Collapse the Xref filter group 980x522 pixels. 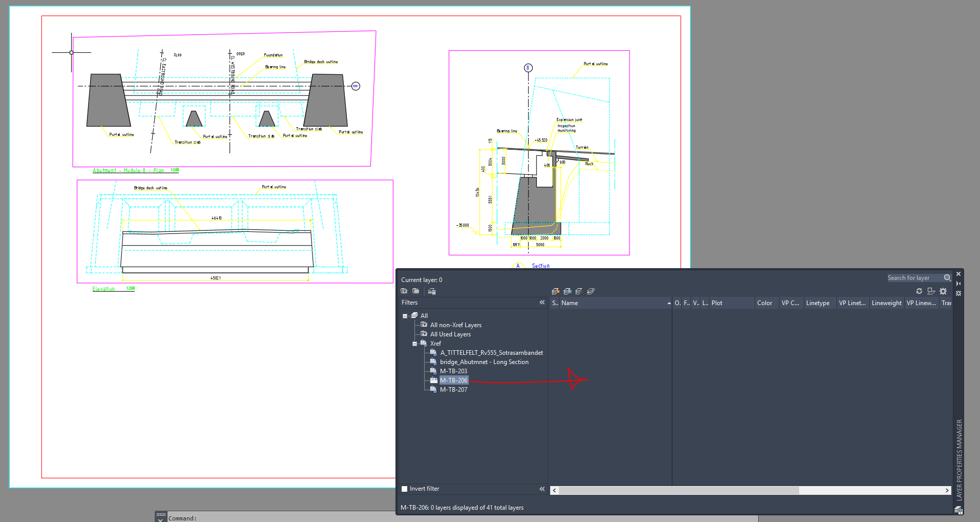tap(415, 343)
